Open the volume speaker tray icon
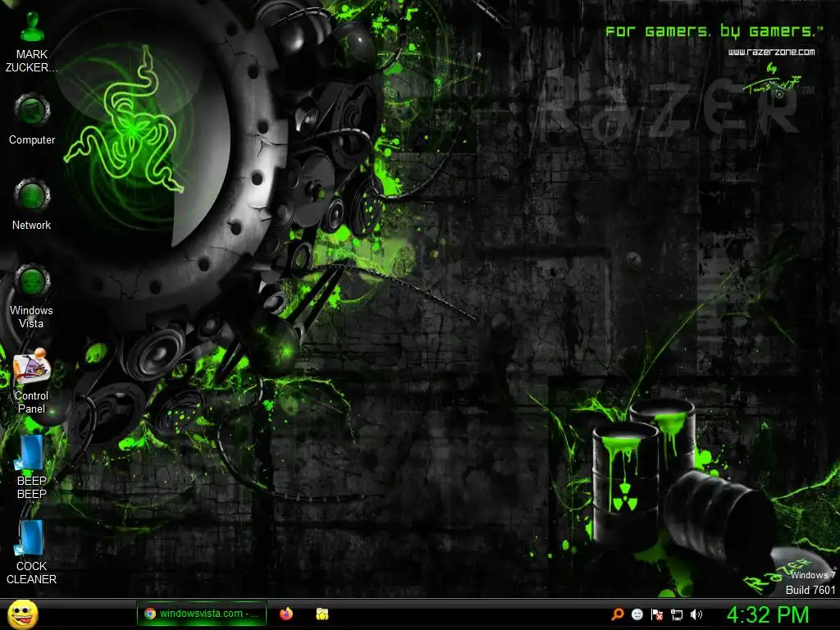The image size is (840, 630). [696, 614]
